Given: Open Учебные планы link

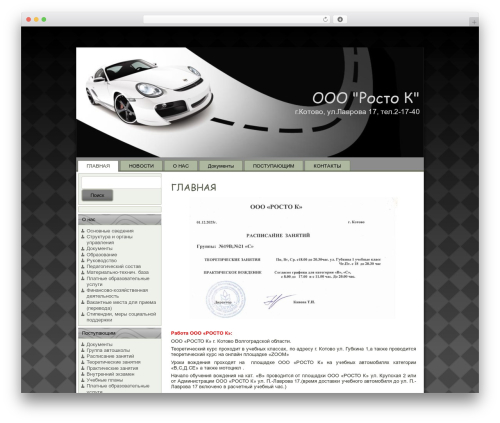Looking at the screenshot, I should tap(104, 380).
